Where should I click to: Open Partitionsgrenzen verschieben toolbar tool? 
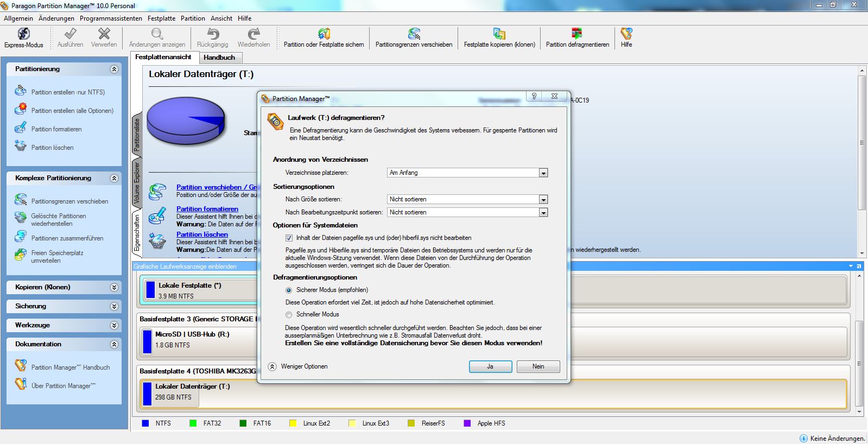[414, 38]
